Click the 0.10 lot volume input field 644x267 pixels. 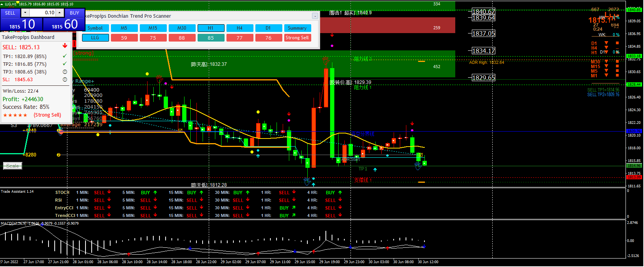coord(42,13)
